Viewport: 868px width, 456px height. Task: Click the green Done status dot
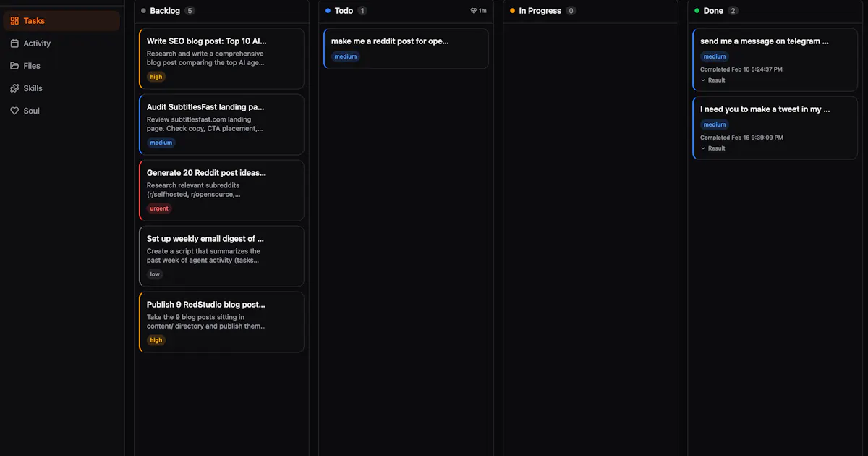tap(697, 11)
